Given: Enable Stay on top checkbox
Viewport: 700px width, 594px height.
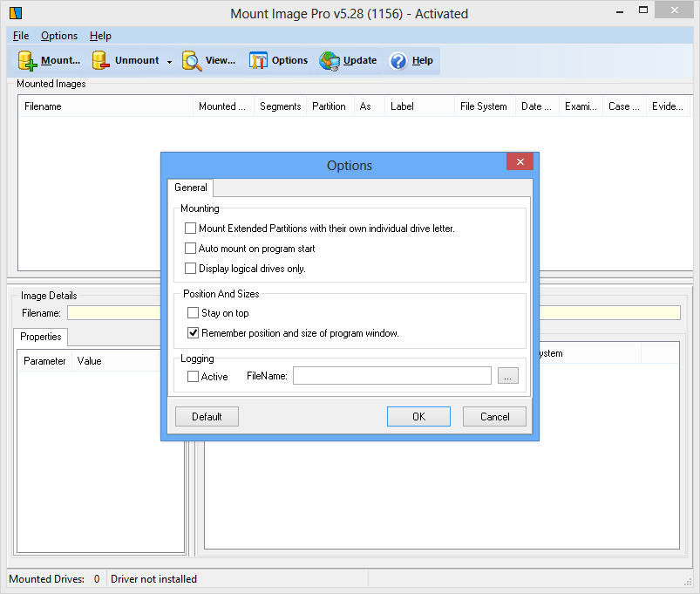Looking at the screenshot, I should click(x=193, y=312).
